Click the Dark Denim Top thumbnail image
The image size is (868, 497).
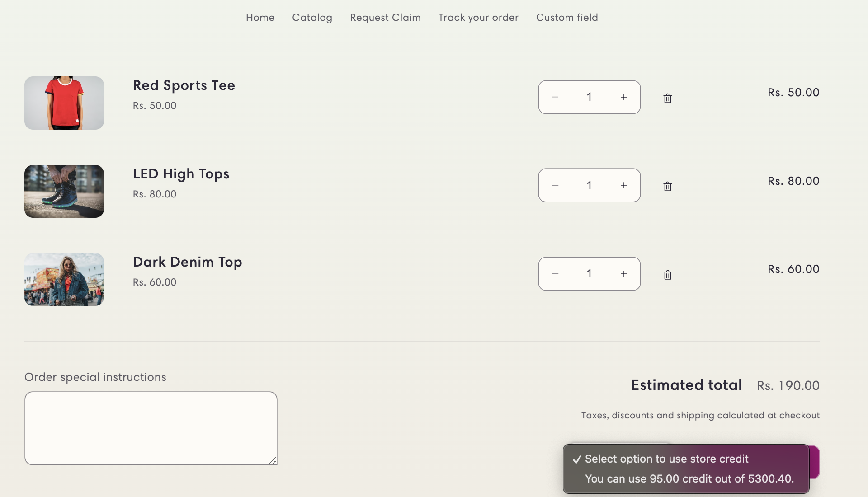coord(64,279)
